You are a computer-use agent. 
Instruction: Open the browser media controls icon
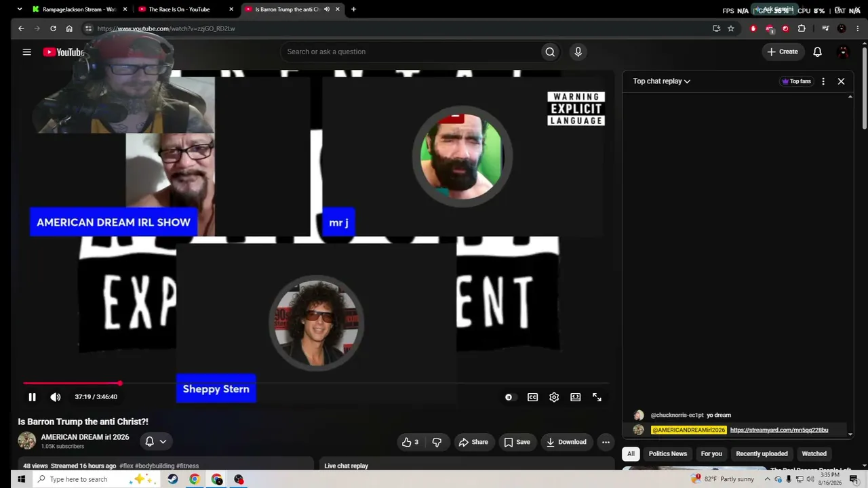825,28
